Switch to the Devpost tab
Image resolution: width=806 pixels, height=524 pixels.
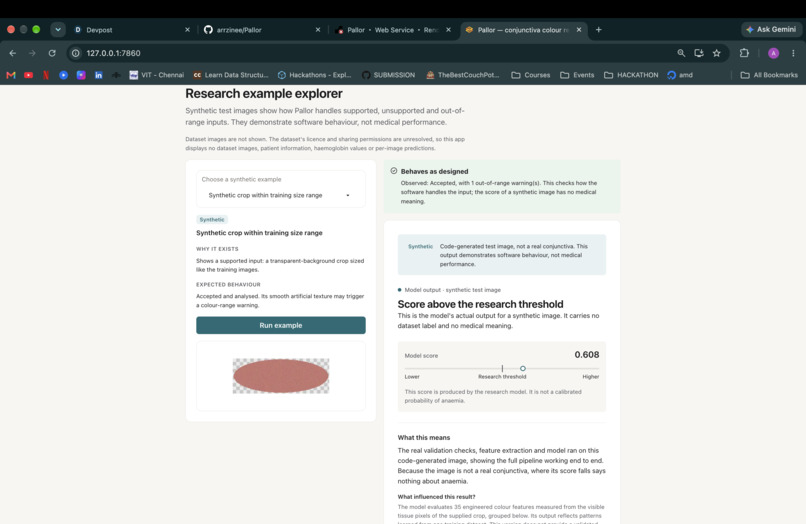(131, 30)
